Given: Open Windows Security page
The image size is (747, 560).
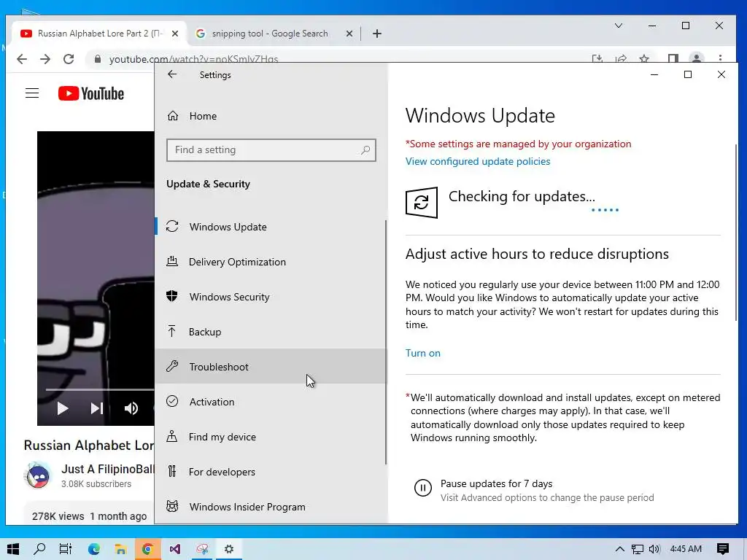Looking at the screenshot, I should [x=271, y=297].
